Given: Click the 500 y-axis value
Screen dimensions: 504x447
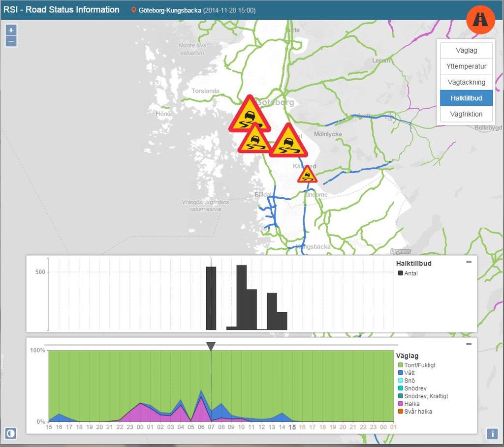Looking at the screenshot, I should [40, 272].
